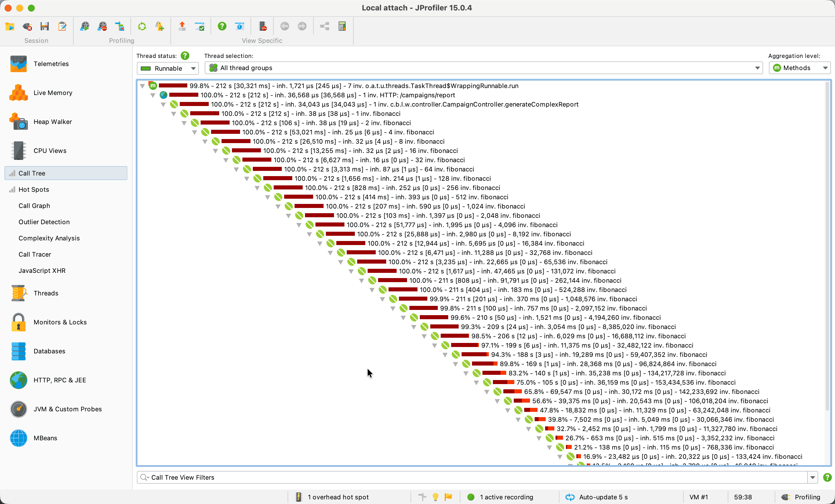Screen dimensions: 835x504
Task: Open the Aggregation level Methods dropdown
Action: [799, 68]
